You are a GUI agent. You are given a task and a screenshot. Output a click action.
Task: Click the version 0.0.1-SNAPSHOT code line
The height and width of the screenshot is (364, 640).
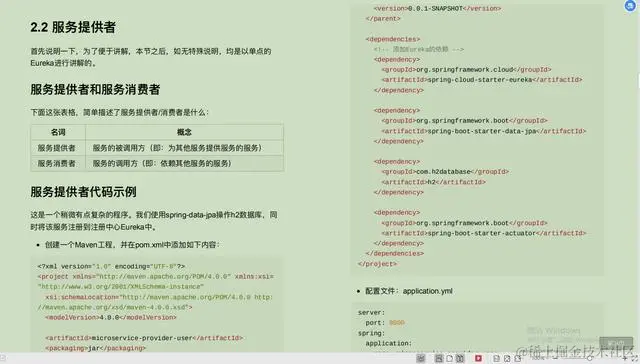(x=437, y=9)
